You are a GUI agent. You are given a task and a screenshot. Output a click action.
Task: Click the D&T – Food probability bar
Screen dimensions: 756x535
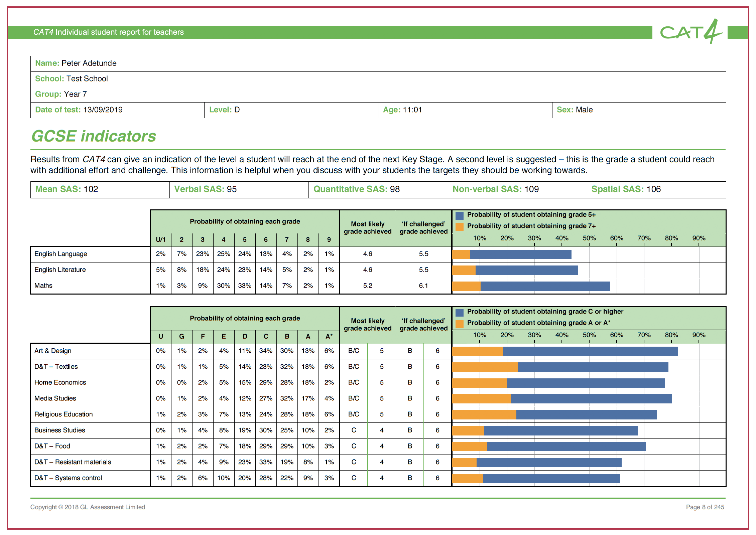pyautogui.click(x=549, y=447)
